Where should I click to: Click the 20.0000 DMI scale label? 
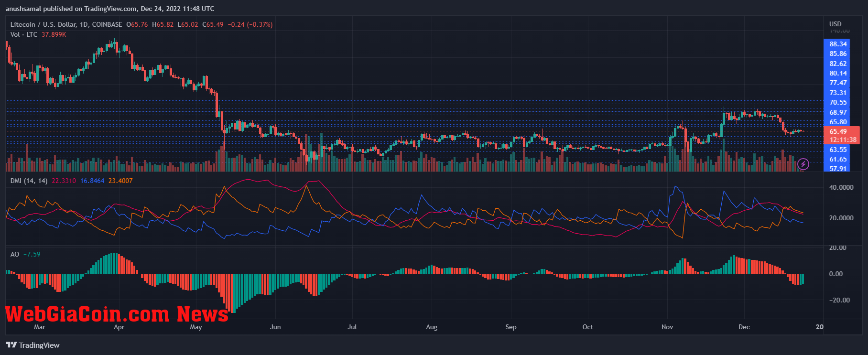(841, 217)
